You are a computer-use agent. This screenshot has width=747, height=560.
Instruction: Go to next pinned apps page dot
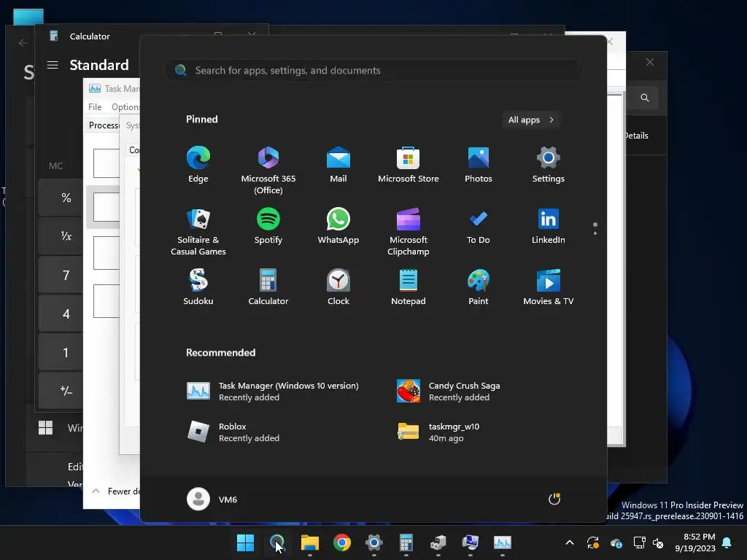tap(595, 233)
